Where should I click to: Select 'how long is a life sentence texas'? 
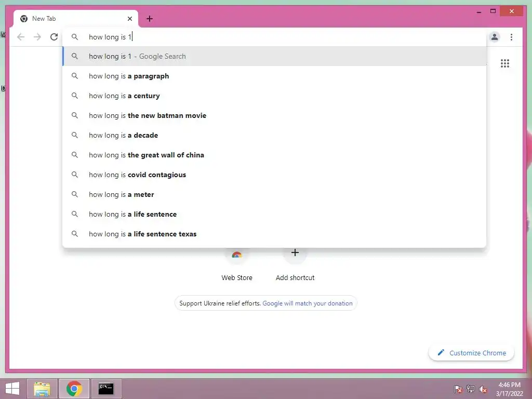point(274,233)
